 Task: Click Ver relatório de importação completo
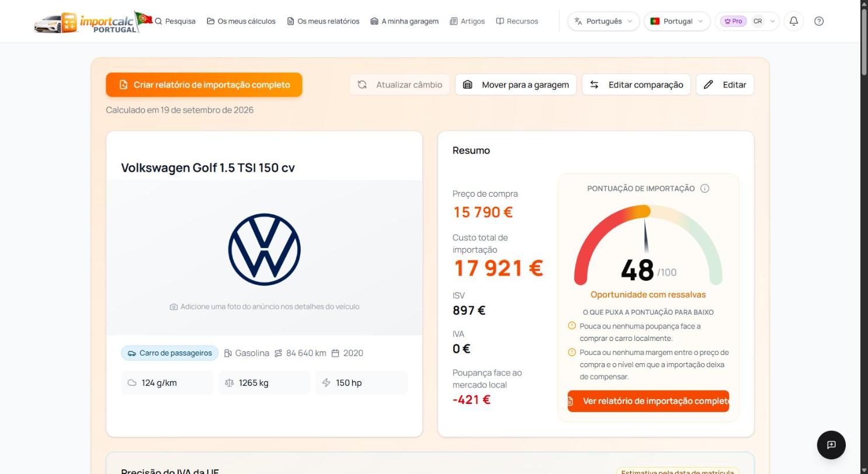(x=648, y=401)
